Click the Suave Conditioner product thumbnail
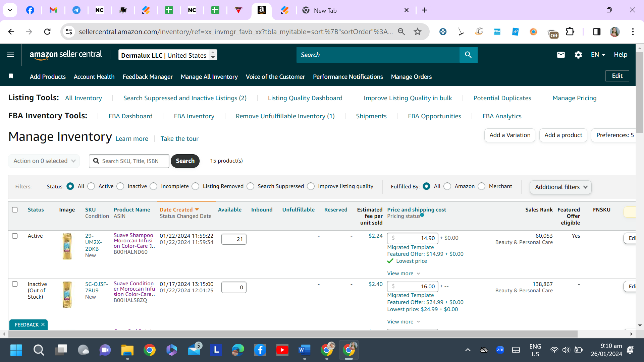Image resolution: width=644 pixels, height=362 pixels. tap(67, 295)
